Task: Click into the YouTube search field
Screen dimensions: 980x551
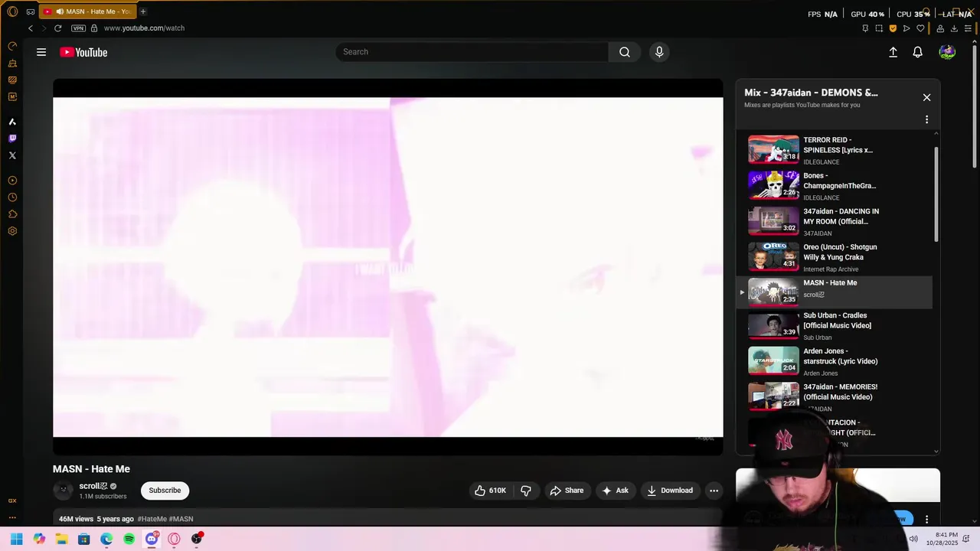Action: tap(472, 52)
